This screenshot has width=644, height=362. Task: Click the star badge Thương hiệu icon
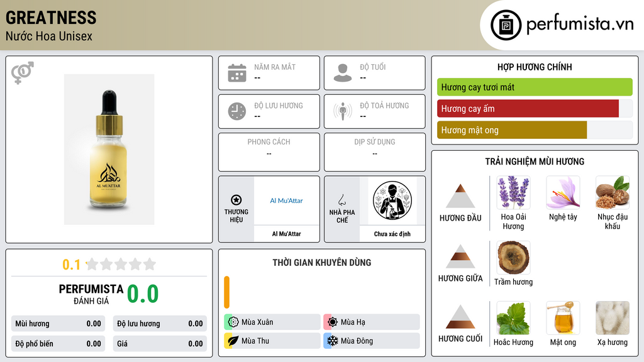(x=236, y=200)
